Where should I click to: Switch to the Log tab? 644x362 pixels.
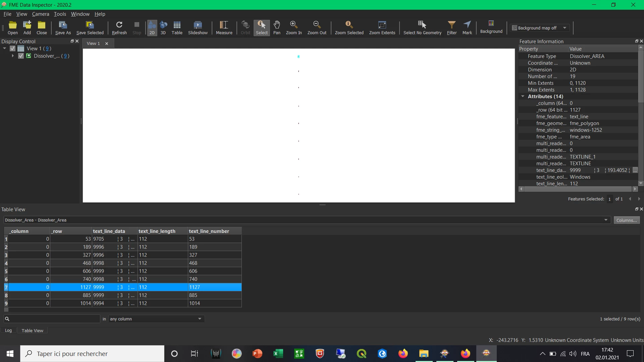[x=8, y=330]
